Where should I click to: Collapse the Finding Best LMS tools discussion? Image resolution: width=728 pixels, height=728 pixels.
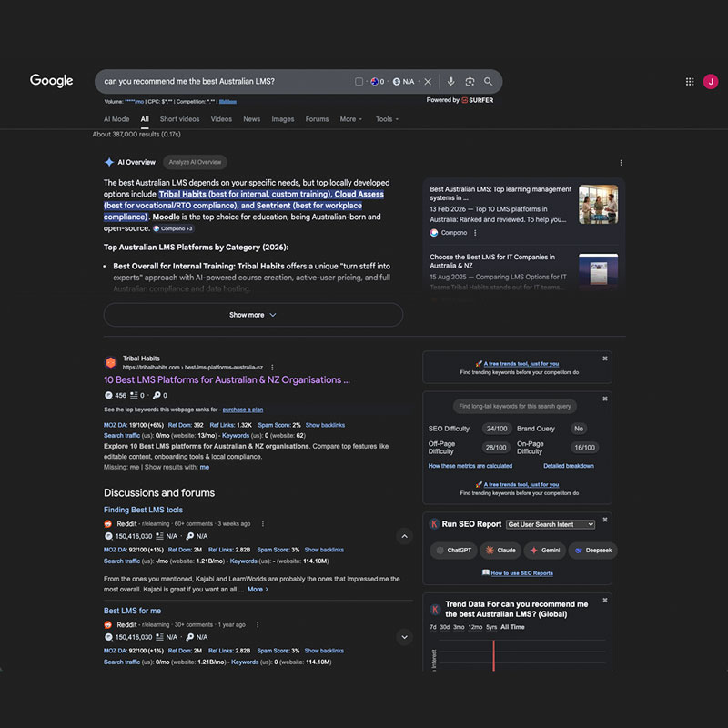pos(404,536)
